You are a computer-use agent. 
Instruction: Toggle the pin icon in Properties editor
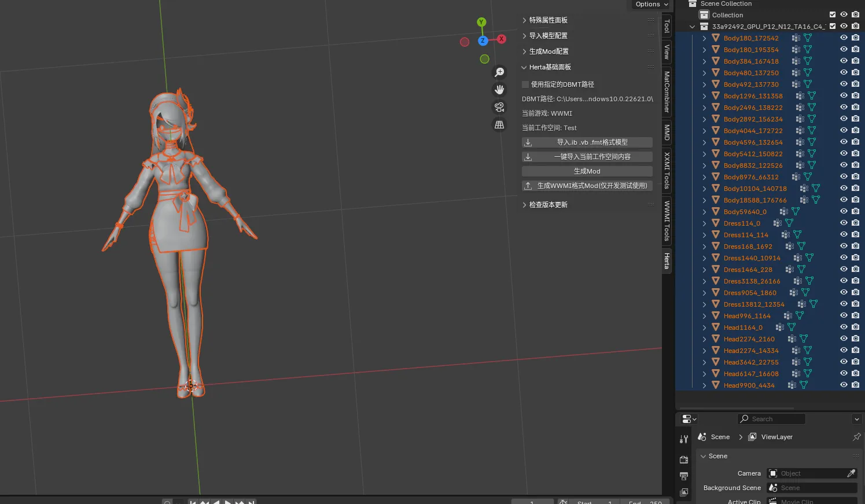pos(856,437)
